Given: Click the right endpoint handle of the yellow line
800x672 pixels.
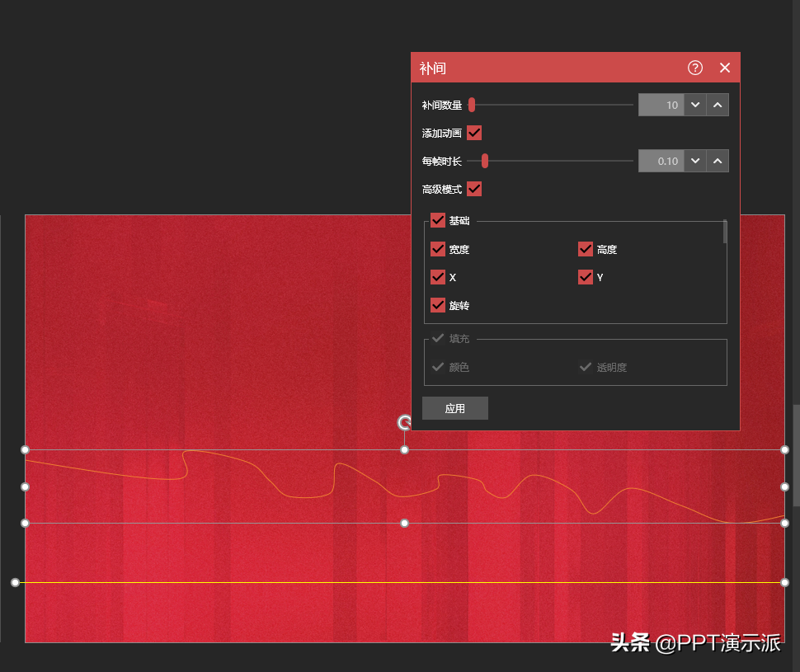Looking at the screenshot, I should click(x=784, y=582).
